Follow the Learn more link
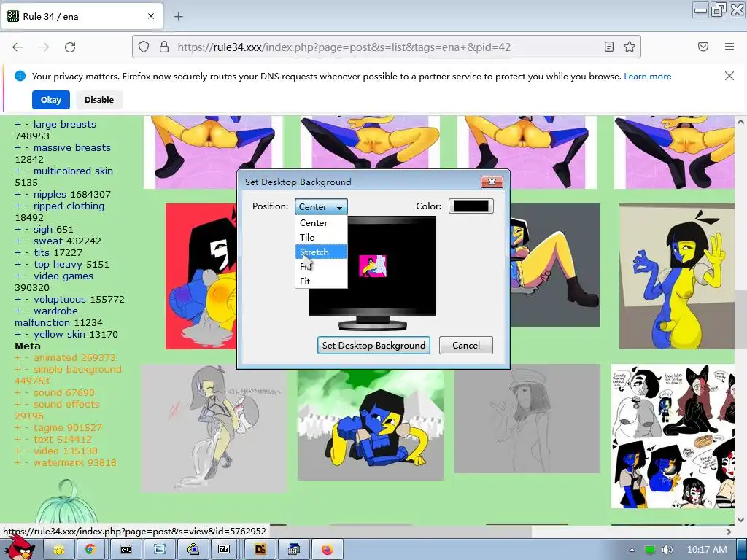 648,76
